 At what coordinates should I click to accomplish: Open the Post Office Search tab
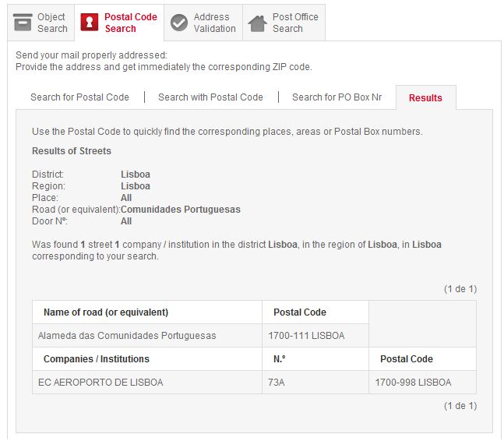pyautogui.click(x=284, y=23)
